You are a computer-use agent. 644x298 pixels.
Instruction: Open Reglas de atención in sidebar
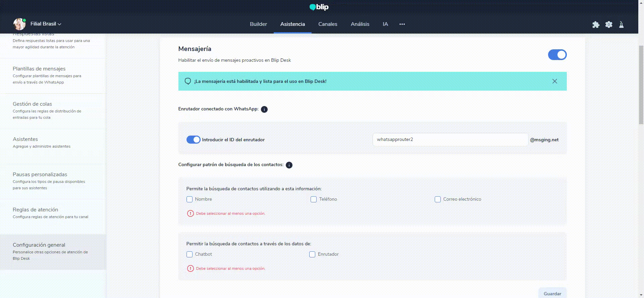[53, 217]
